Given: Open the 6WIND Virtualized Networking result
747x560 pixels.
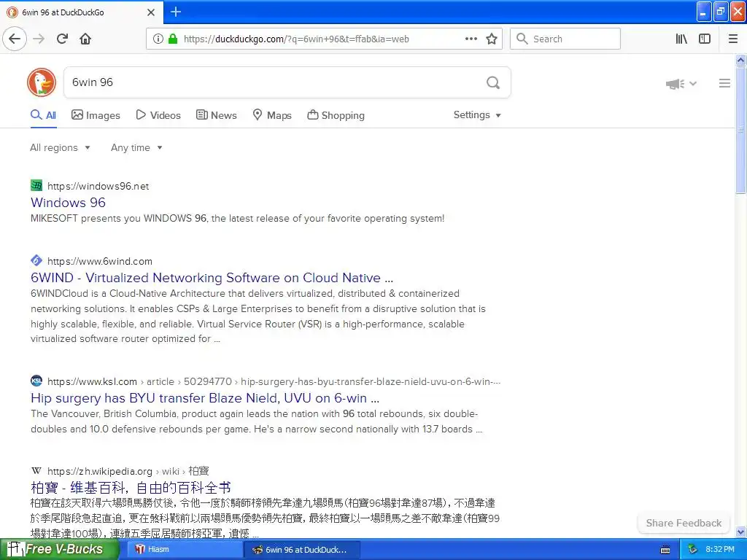Looking at the screenshot, I should (x=212, y=278).
